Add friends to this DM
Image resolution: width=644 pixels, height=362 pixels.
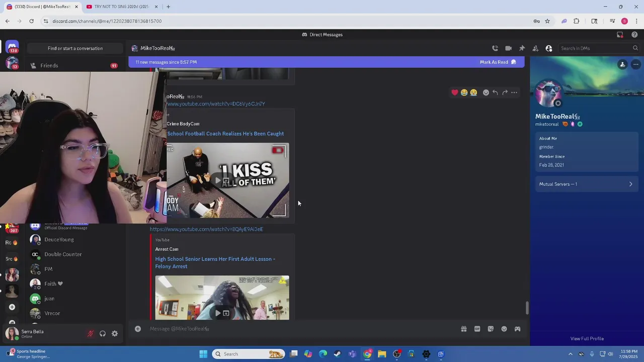(535, 48)
